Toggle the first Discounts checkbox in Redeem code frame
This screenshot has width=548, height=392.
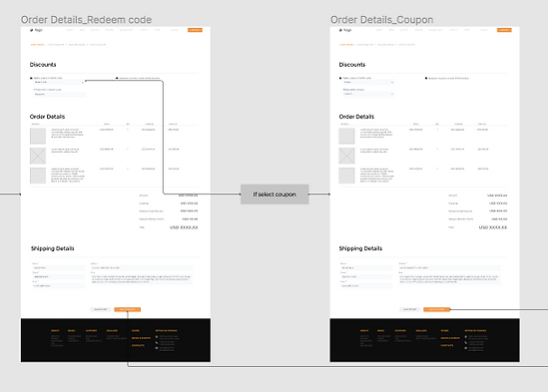(x=31, y=78)
